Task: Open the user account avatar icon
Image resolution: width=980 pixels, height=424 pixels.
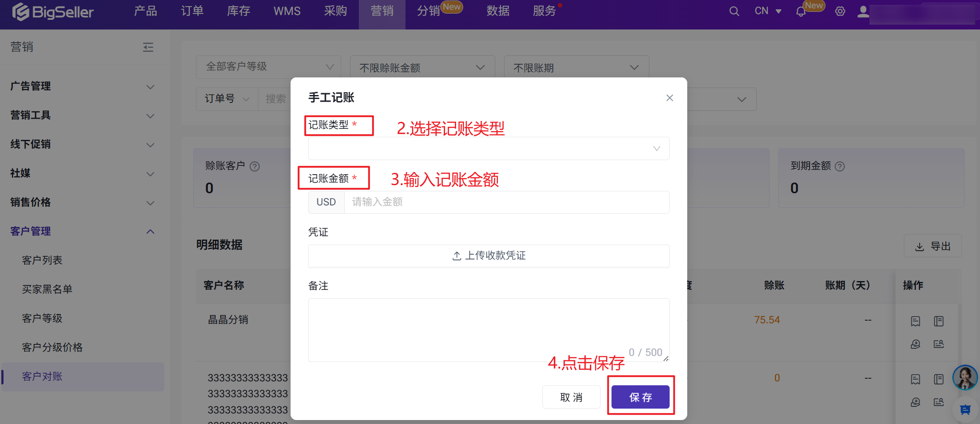Action: [x=863, y=11]
